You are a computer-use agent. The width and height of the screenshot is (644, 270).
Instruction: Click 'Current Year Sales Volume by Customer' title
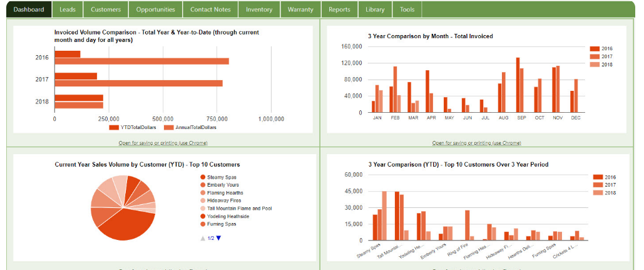click(148, 164)
